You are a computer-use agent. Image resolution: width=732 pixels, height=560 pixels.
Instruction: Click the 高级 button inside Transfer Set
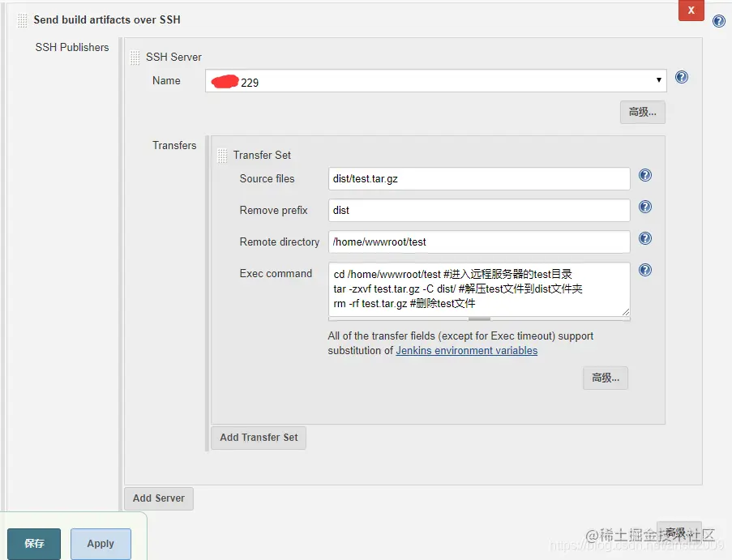pyautogui.click(x=606, y=378)
